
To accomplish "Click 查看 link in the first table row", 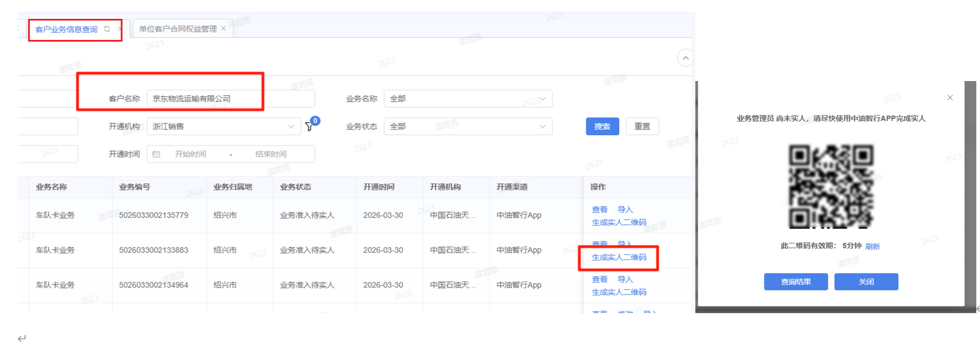I will point(599,209).
